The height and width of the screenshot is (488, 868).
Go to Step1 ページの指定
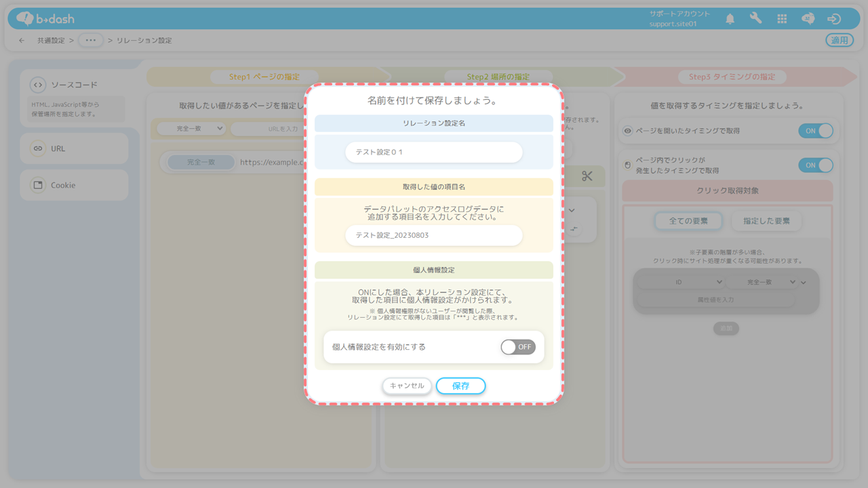(264, 77)
